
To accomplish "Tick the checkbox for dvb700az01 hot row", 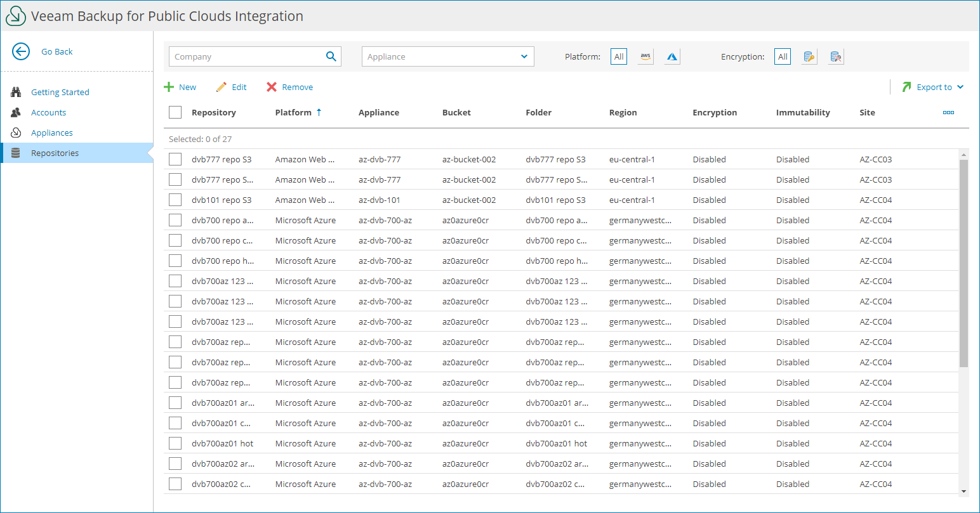I will [x=175, y=443].
